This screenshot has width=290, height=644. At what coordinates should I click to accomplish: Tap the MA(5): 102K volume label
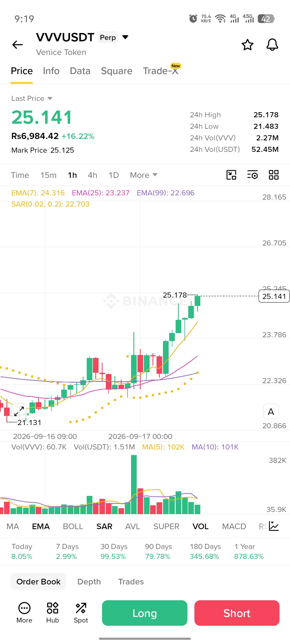point(163,447)
